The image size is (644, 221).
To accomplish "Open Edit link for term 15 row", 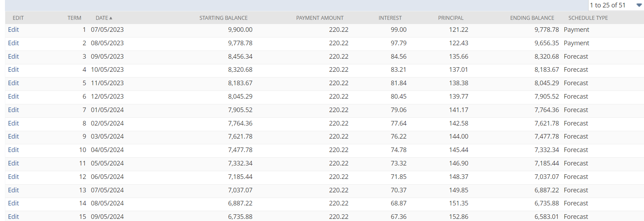I will 13,217.
